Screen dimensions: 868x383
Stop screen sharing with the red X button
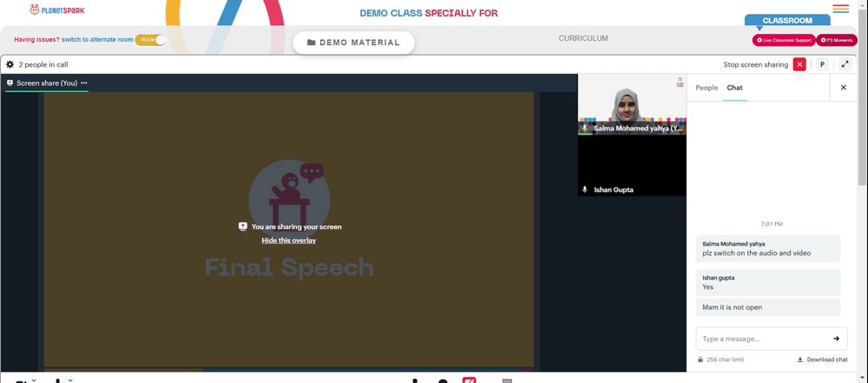[799, 64]
